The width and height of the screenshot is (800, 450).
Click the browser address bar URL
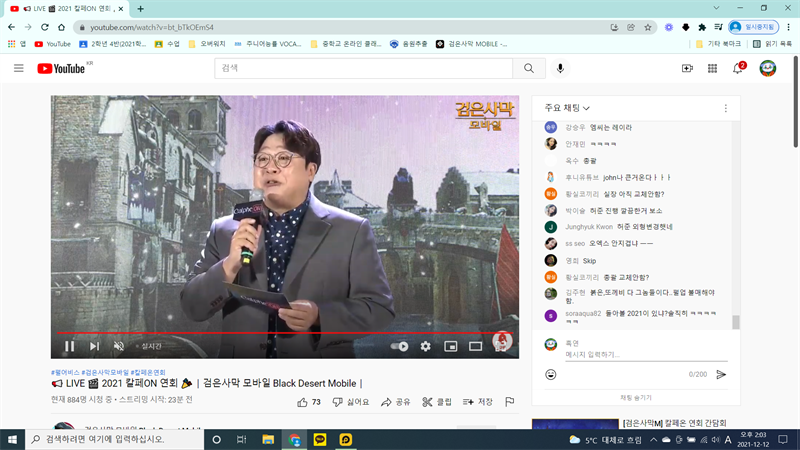(152, 28)
